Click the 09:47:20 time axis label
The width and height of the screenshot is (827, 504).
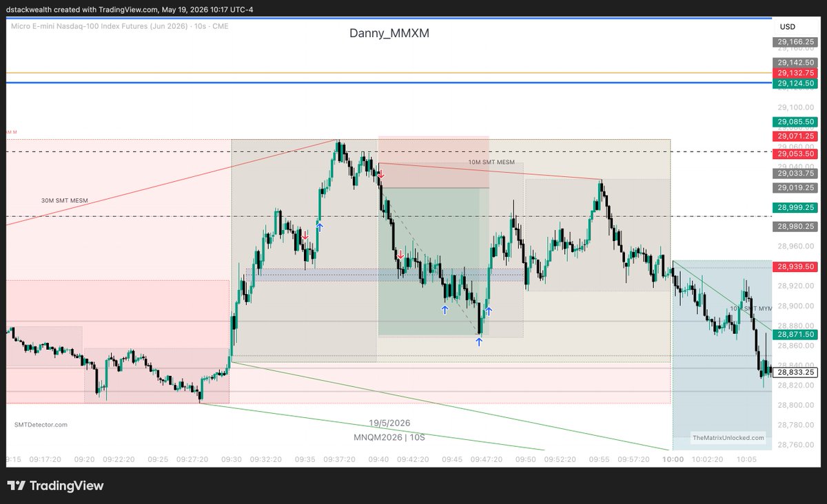487,458
